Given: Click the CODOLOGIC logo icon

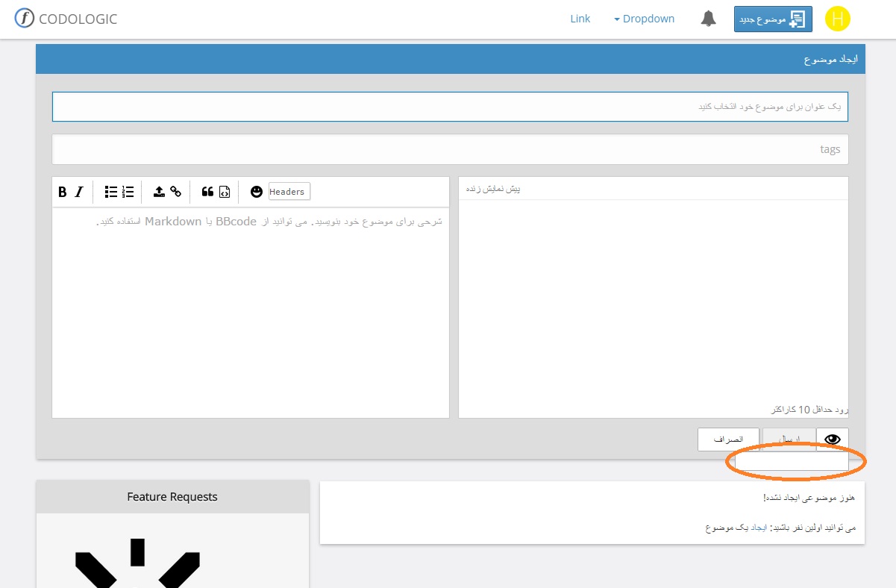Looking at the screenshot, I should click(x=24, y=19).
